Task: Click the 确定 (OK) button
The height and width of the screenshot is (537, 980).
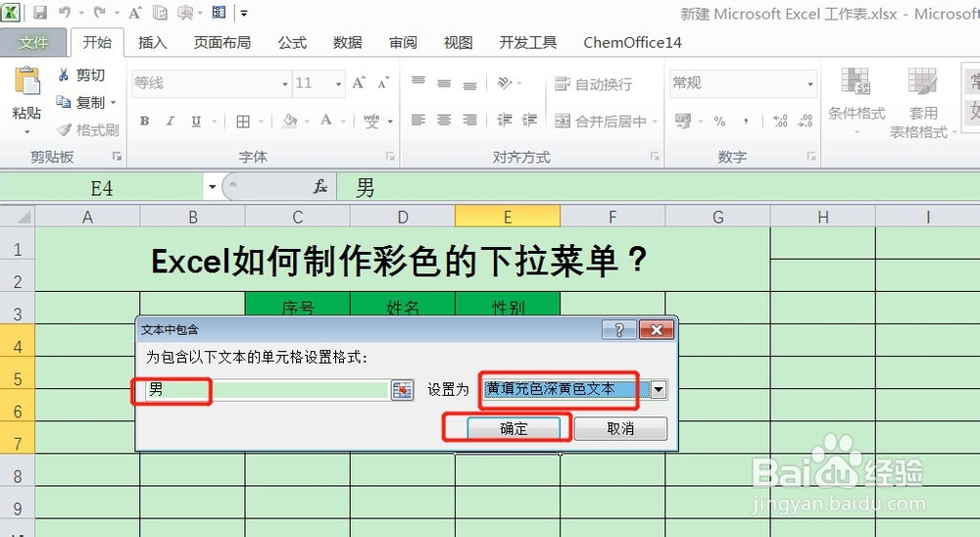Action: coord(514,428)
